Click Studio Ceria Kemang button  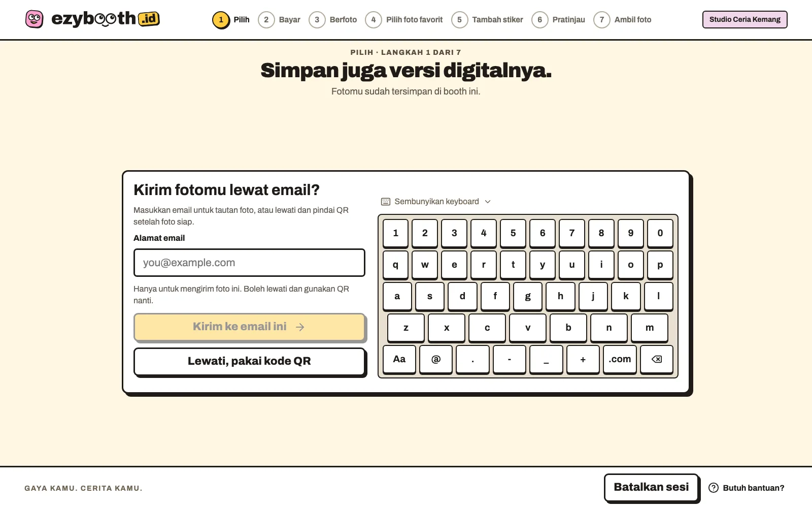tap(745, 19)
